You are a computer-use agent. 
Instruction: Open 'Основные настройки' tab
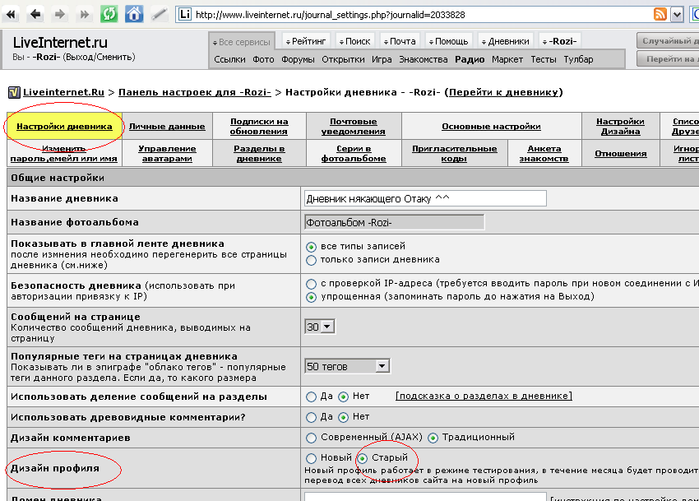click(x=491, y=127)
